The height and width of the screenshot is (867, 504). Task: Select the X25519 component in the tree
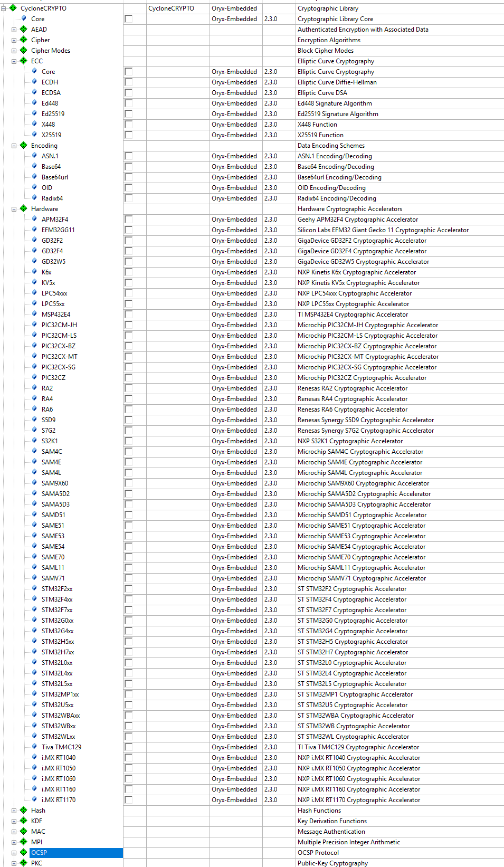[x=51, y=135]
